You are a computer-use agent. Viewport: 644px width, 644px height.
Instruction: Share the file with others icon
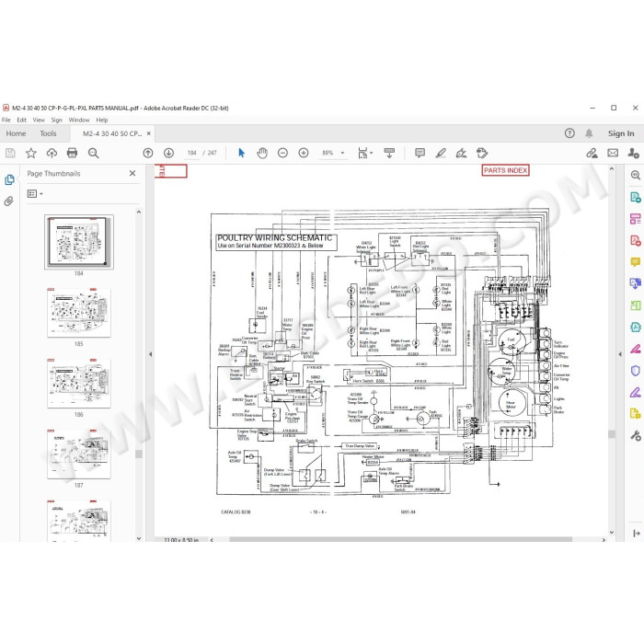pos(633,154)
